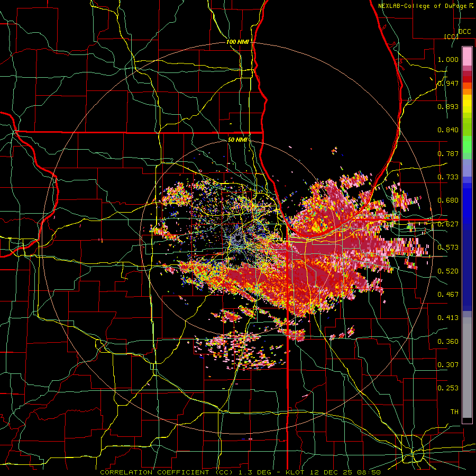Click the 0.627 scale value

[x=448, y=224]
